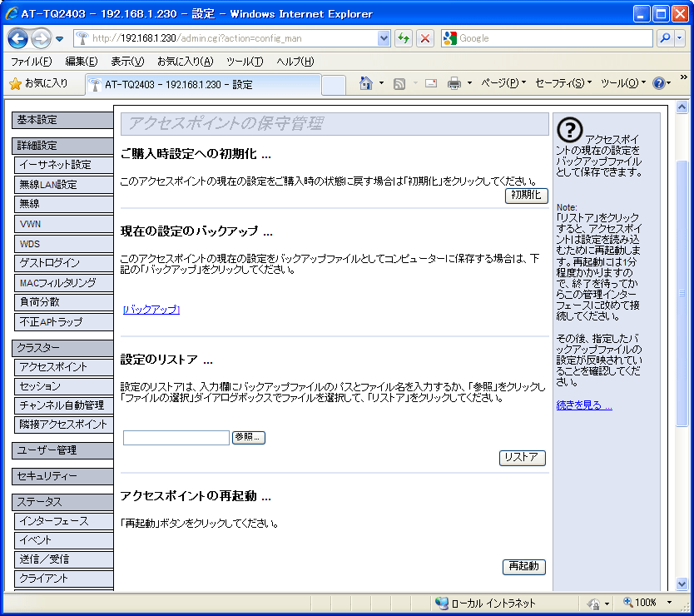Select 隣接アクセスポイント in sidebar

[x=64, y=425]
